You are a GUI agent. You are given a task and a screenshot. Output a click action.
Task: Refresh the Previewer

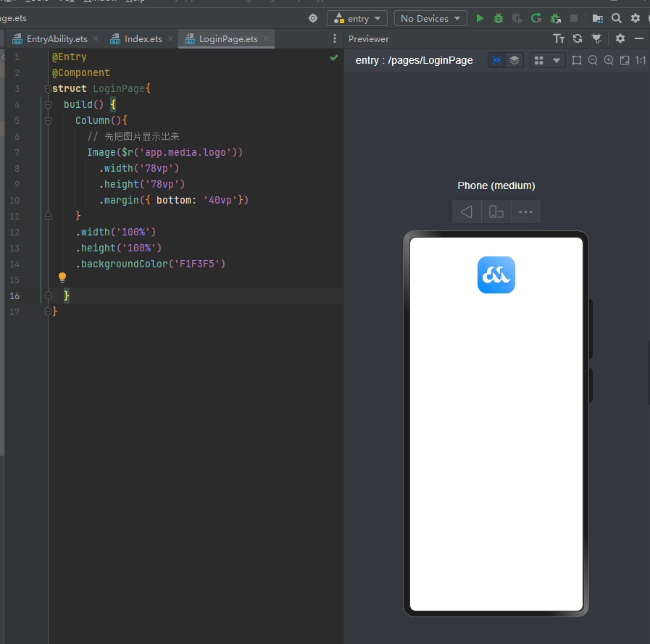[x=578, y=38]
